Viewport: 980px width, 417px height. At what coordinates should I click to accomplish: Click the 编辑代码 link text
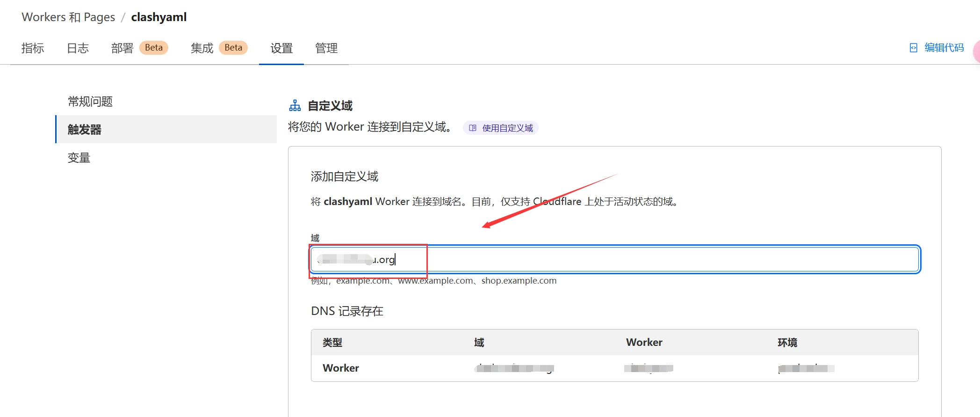[x=944, y=48]
